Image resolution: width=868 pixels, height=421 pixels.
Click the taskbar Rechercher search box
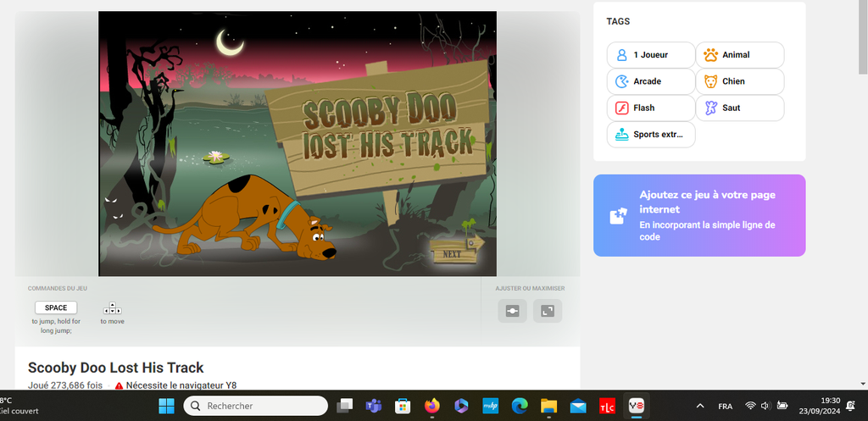click(x=256, y=406)
